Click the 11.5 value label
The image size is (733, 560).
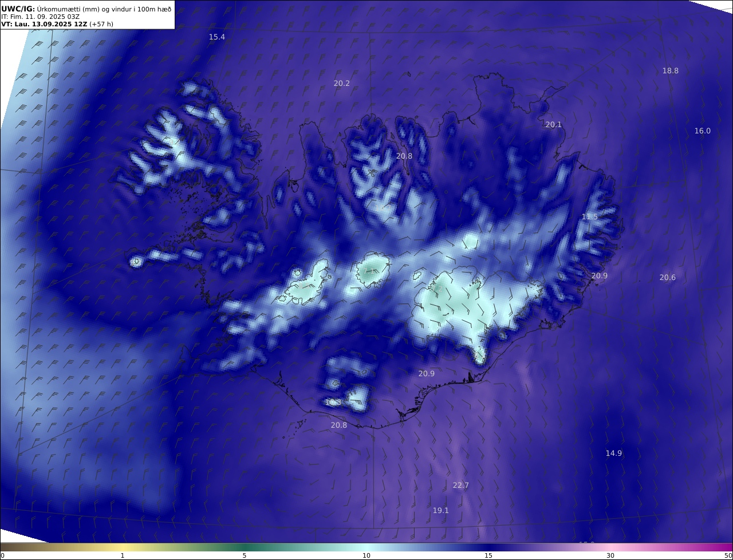[x=590, y=216]
